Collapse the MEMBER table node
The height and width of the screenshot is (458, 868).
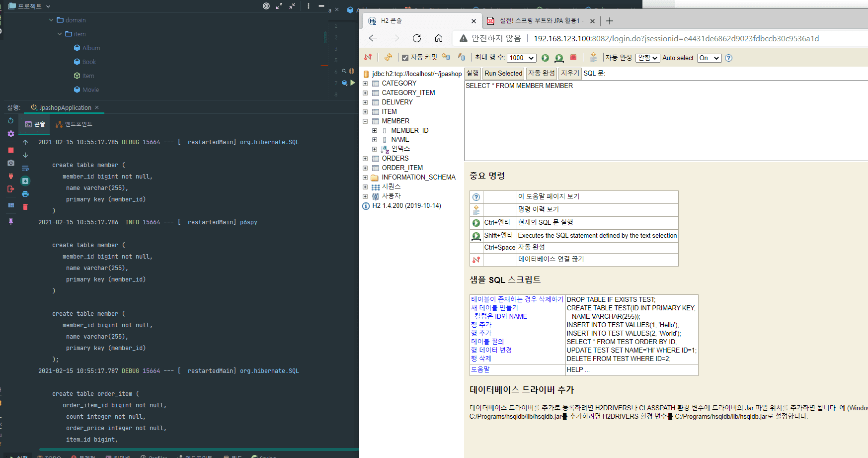coord(365,121)
